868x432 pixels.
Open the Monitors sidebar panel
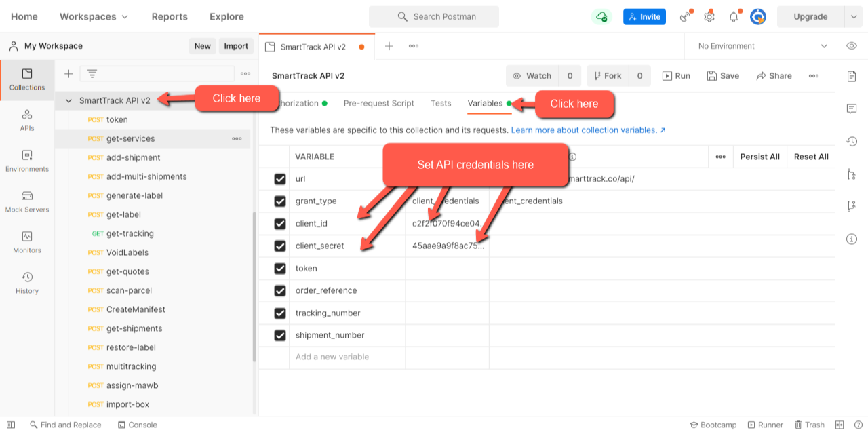tap(27, 243)
